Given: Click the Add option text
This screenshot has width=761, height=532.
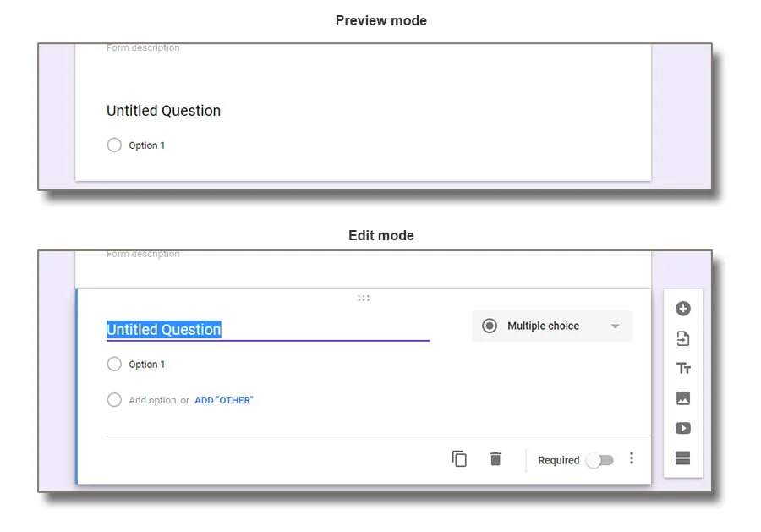Looking at the screenshot, I should (x=152, y=400).
